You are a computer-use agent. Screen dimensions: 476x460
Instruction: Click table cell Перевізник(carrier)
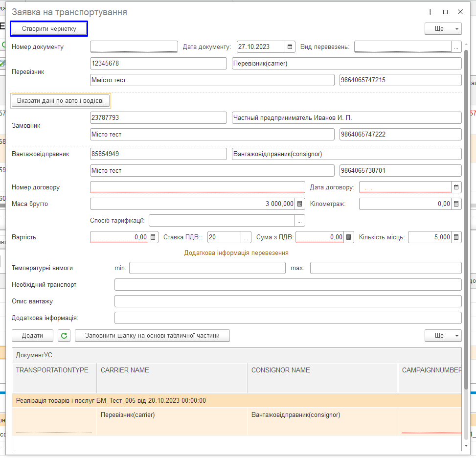(172, 421)
